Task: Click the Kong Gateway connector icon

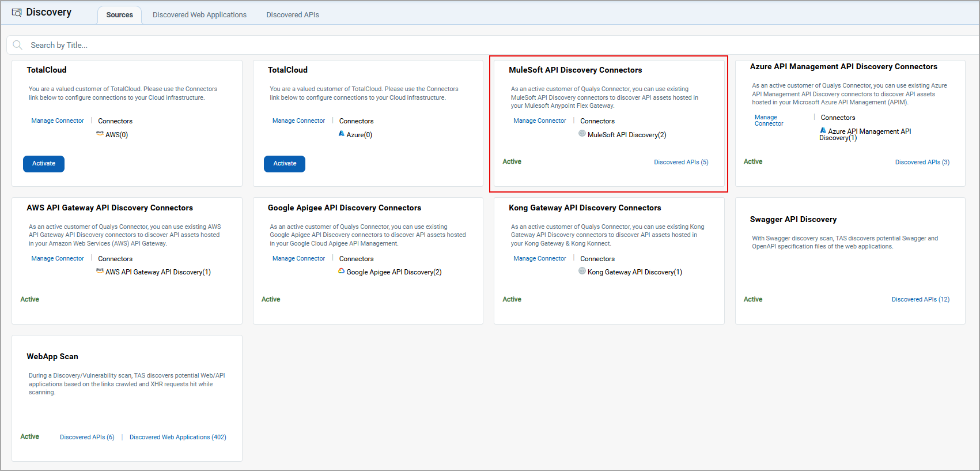Action: [582, 270]
